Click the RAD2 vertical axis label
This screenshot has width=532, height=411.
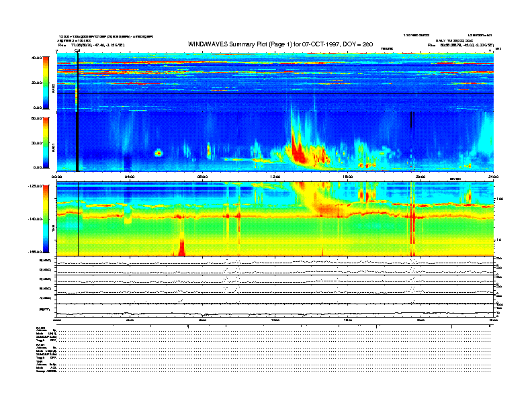pos(53,89)
